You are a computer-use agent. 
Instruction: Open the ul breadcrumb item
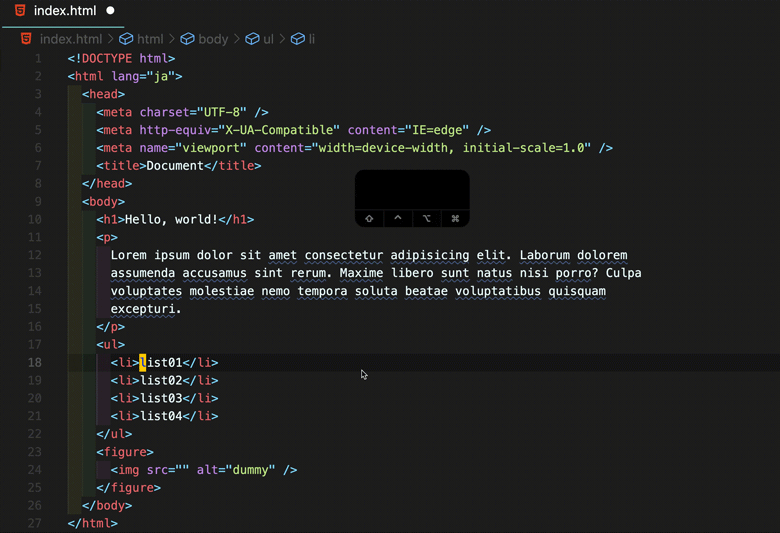pyautogui.click(x=268, y=39)
